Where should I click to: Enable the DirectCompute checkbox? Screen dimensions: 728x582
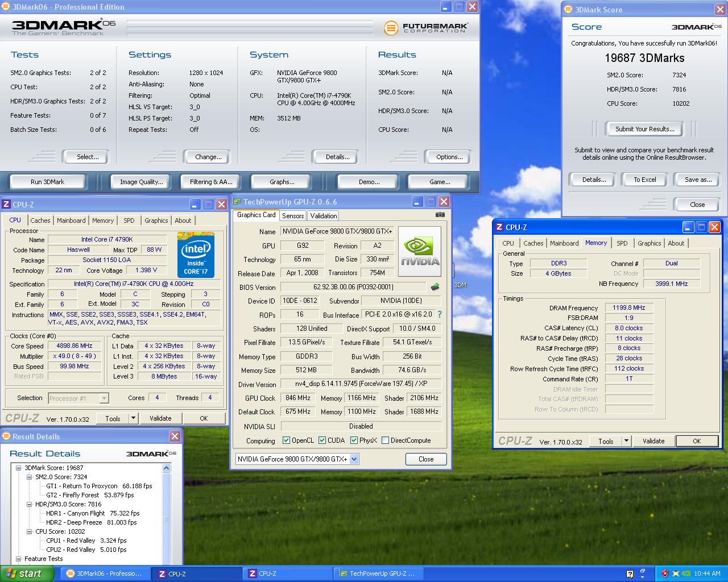pyautogui.click(x=386, y=440)
